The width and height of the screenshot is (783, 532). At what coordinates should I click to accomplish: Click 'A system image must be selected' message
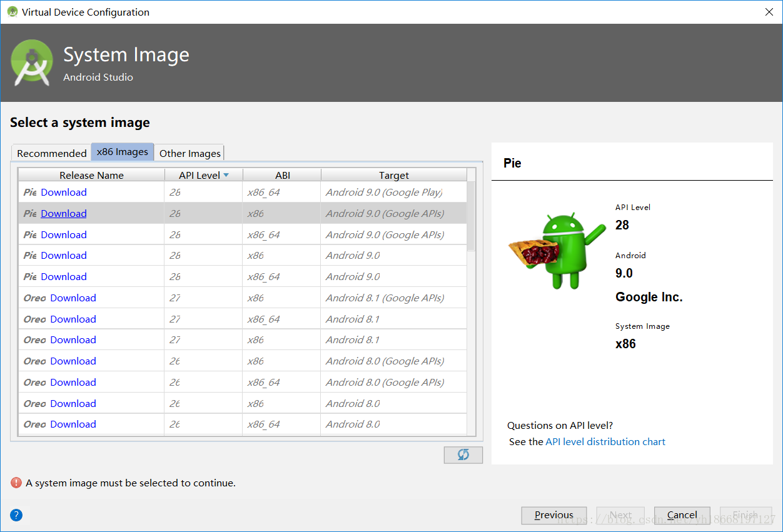tap(131, 483)
